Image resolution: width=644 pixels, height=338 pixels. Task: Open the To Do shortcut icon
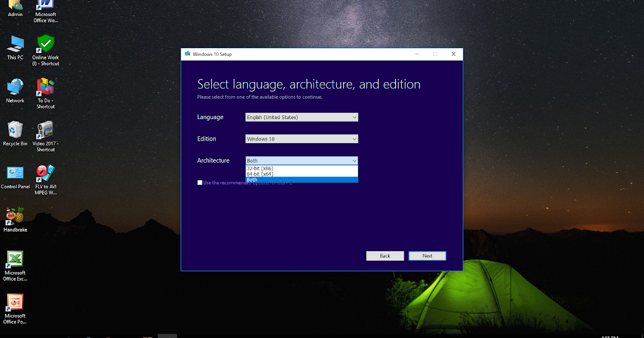(x=46, y=92)
